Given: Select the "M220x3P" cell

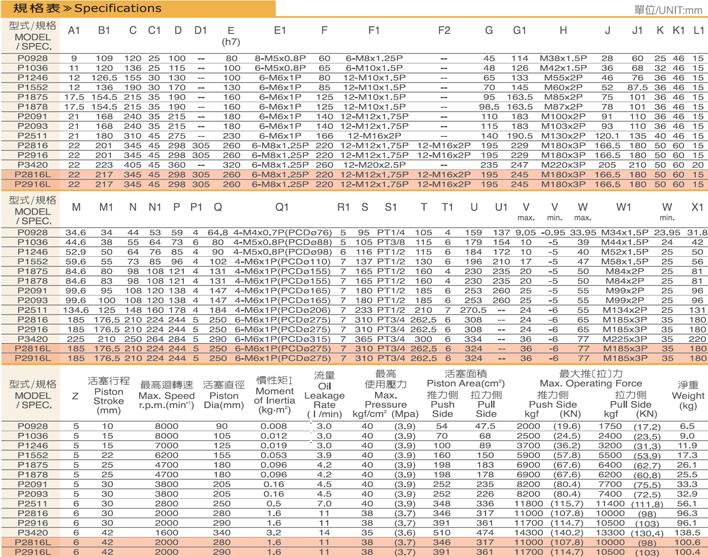Looking at the screenshot, I should pos(563,165).
